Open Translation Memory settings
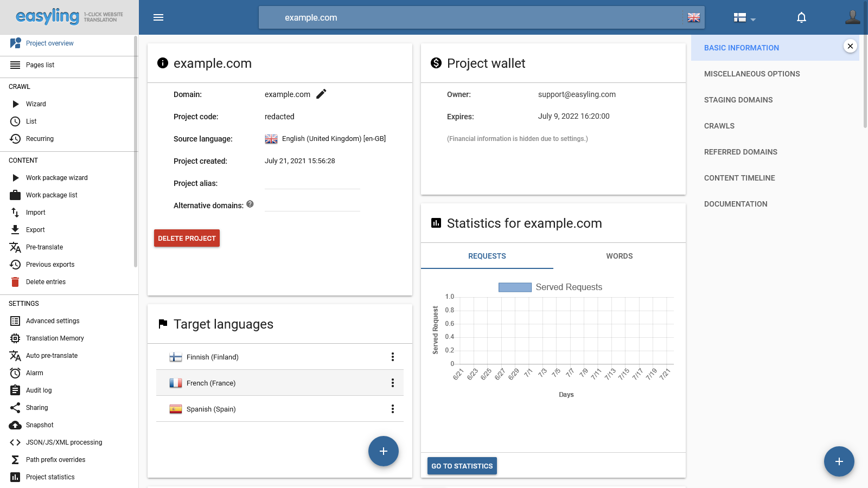This screenshot has height=488, width=868. pos(55,338)
